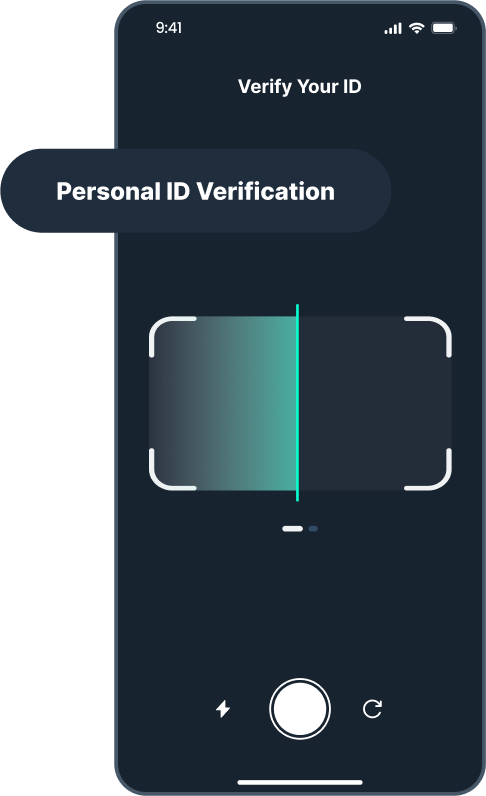Click the top-right scan frame corner bracket
486x796 pixels.
click(x=428, y=336)
